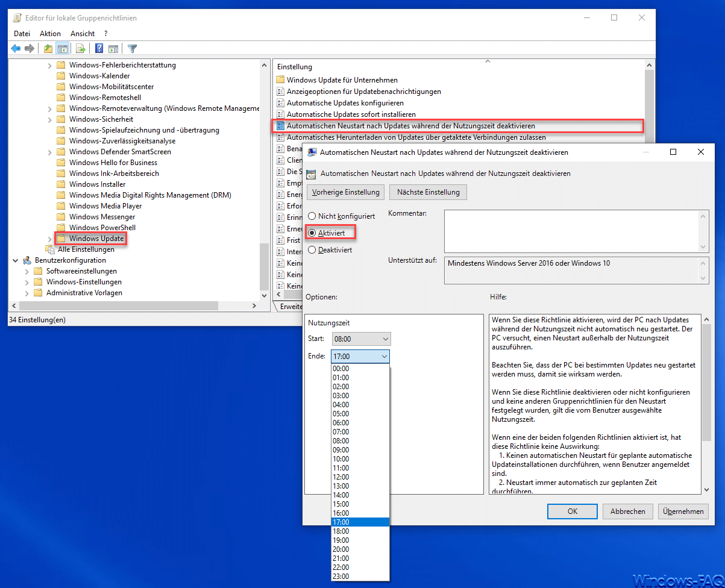725x588 pixels.
Task: Click the folder icon of Windows-Kalender
Action: (x=60, y=76)
